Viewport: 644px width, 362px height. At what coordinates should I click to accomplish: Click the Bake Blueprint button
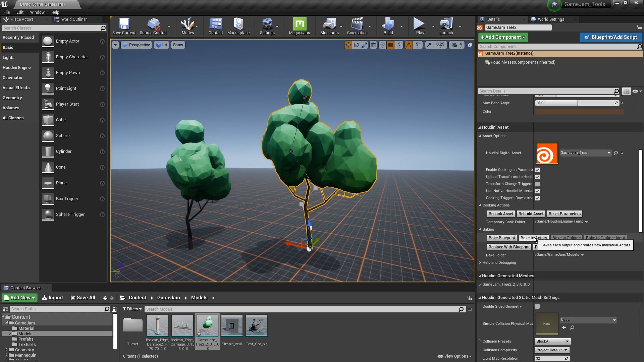tap(502, 238)
